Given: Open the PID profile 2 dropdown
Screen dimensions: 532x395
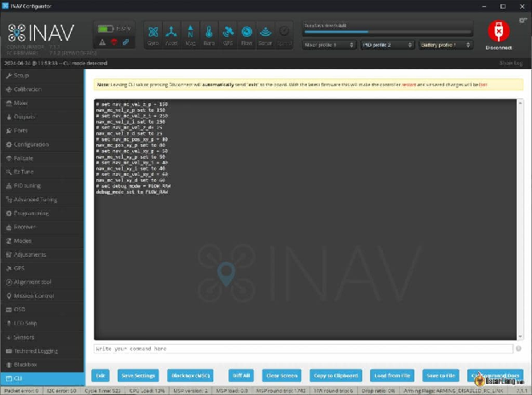Looking at the screenshot, I should pos(387,45).
